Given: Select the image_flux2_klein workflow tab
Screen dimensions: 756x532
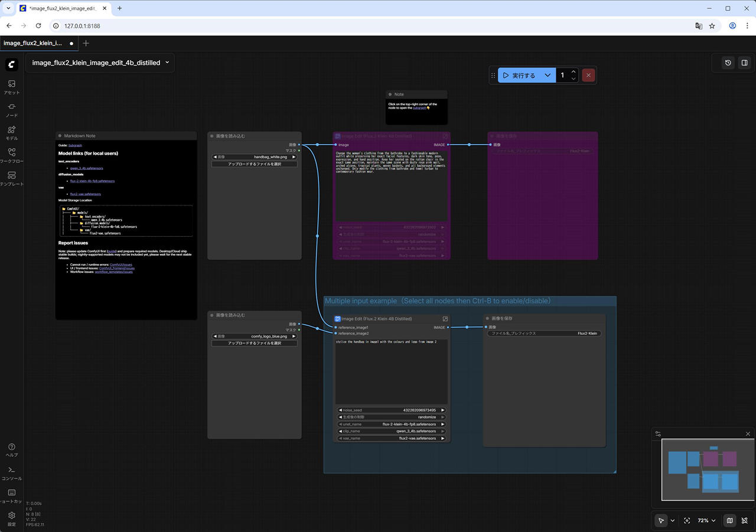Looking at the screenshot, I should 33,43.
